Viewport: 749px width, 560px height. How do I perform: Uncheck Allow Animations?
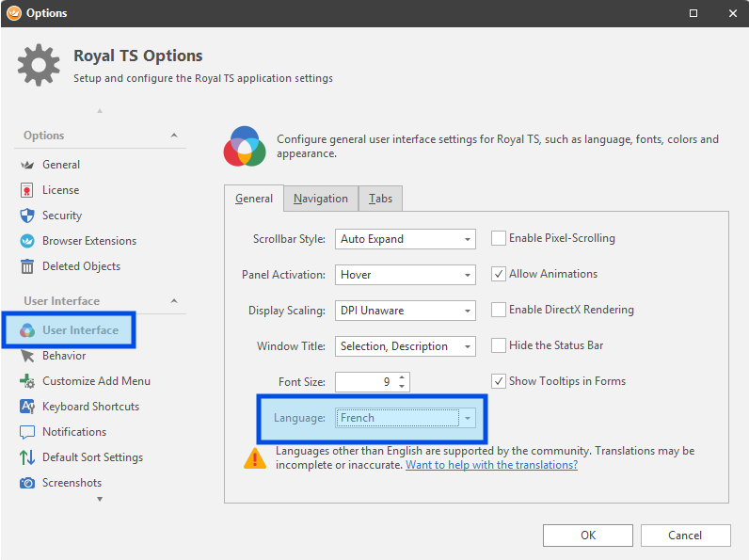tap(498, 274)
